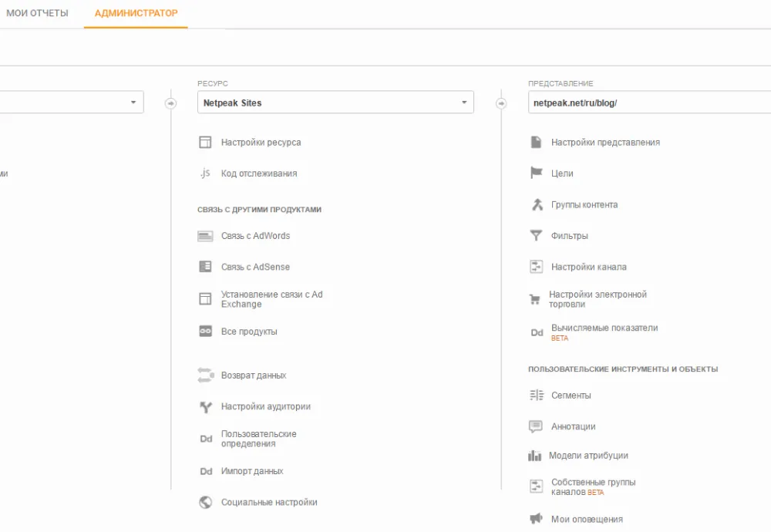Open Настройки электронной торговли link
The width and height of the screenshot is (771, 532).
point(598,299)
